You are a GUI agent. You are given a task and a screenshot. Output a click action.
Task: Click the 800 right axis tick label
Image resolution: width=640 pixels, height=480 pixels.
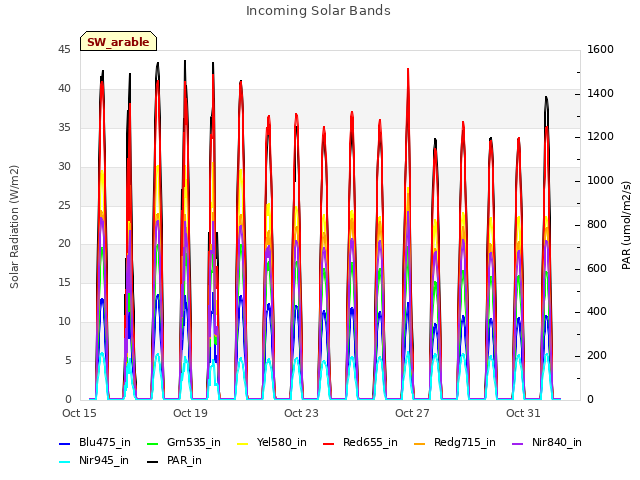597,224
